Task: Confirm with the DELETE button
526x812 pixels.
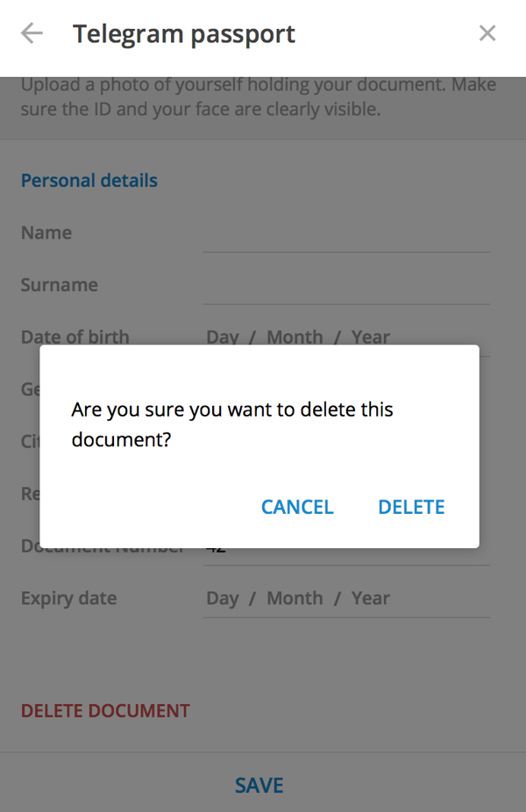Action: (x=411, y=507)
